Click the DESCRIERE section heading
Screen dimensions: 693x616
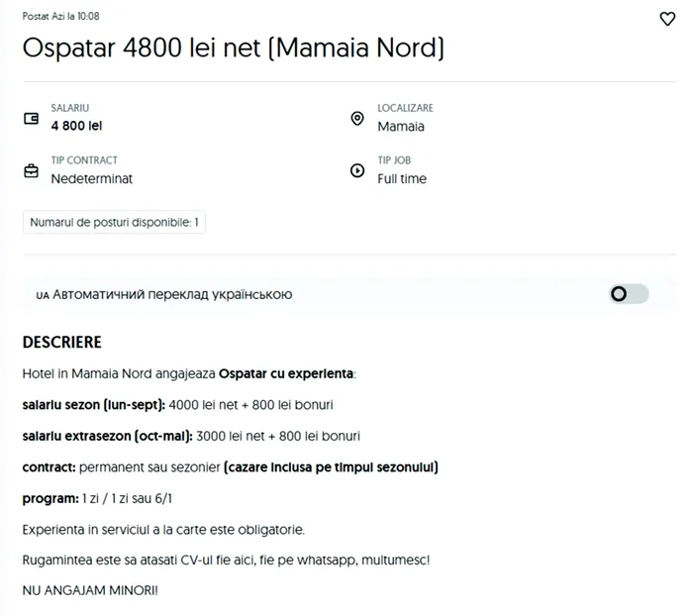(x=61, y=343)
